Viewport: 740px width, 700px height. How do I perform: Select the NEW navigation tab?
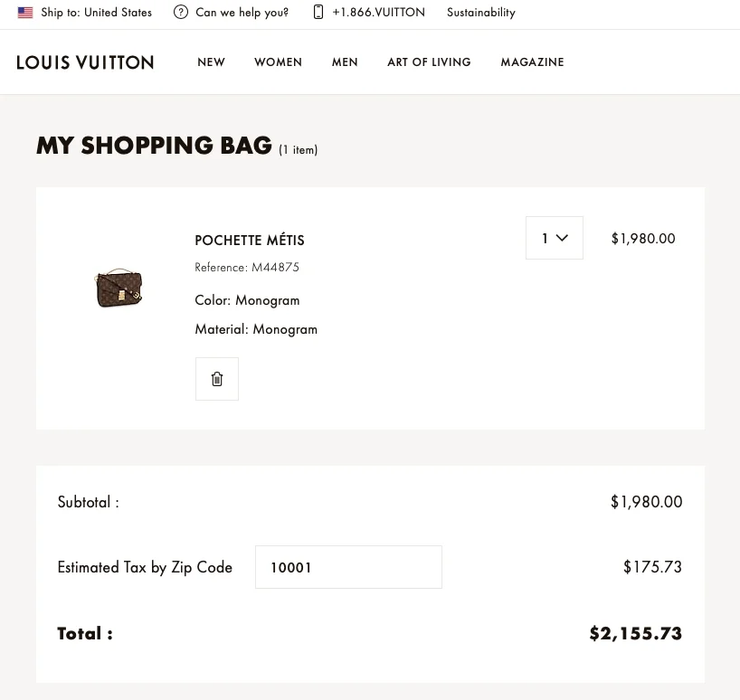211,62
